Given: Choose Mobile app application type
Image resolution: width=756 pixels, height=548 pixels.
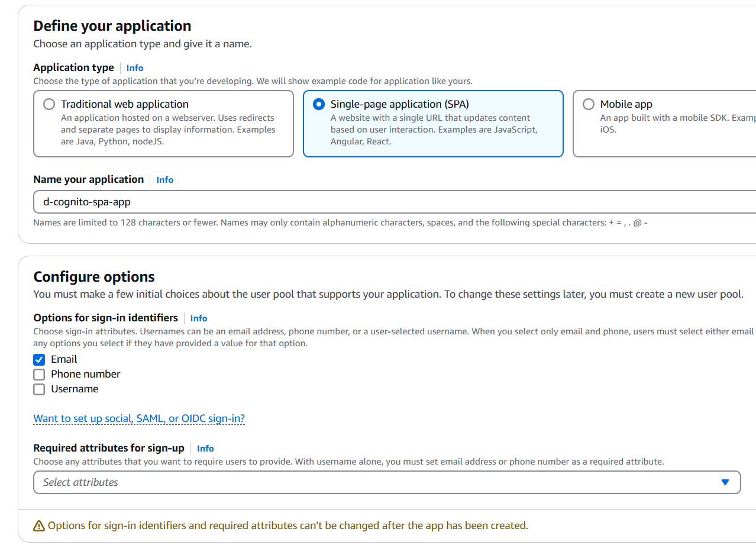Looking at the screenshot, I should tap(589, 105).
